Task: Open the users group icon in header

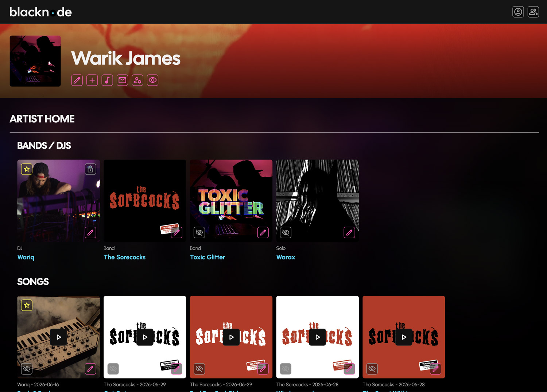Action: (x=533, y=12)
